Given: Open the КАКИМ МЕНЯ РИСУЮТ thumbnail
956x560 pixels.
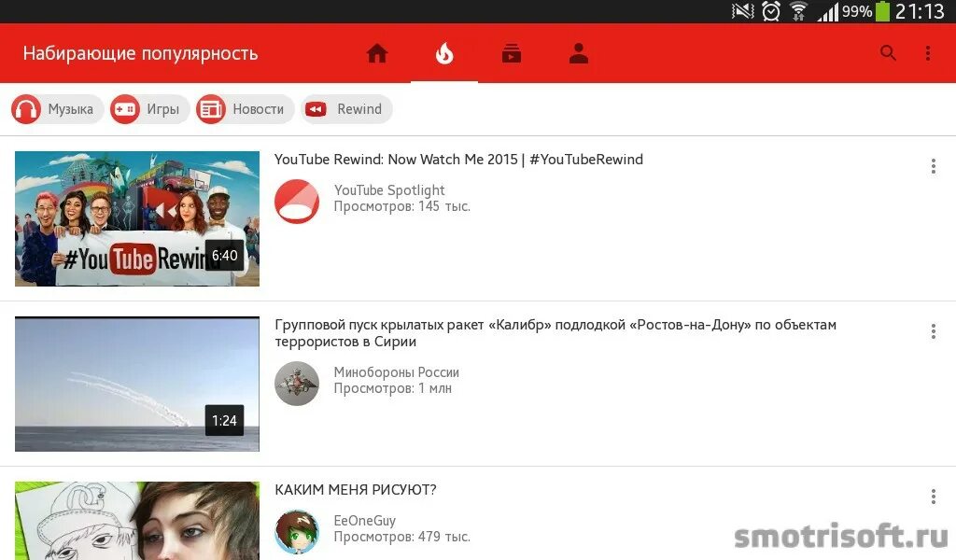Looking at the screenshot, I should (x=137, y=521).
